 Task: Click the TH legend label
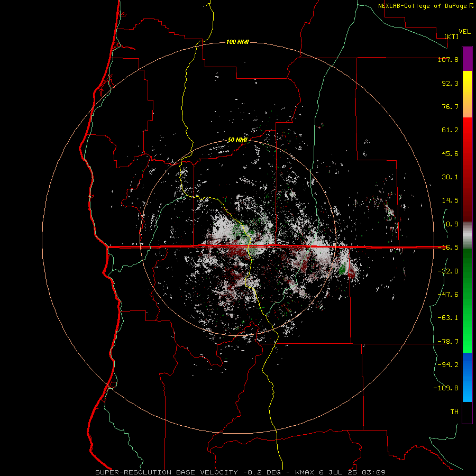454,412
